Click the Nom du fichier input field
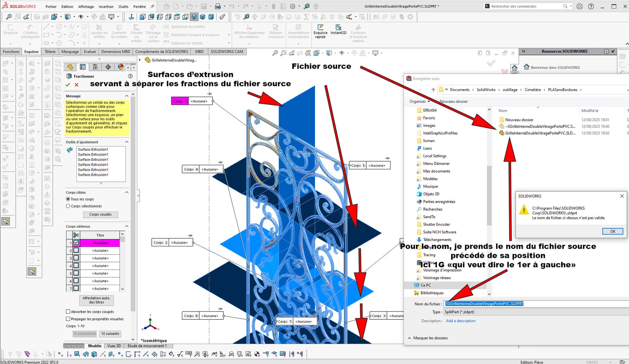The height and width of the screenshot is (364, 629). 536,304
